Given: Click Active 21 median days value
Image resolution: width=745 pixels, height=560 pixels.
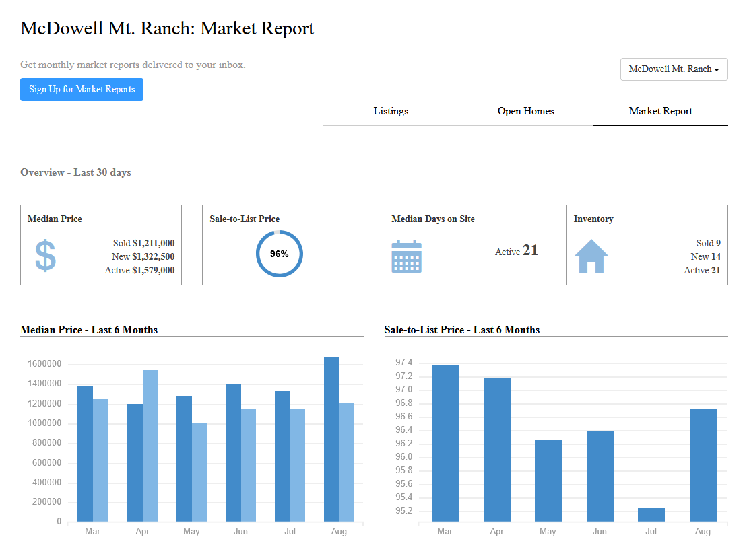Looking at the screenshot, I should [x=517, y=250].
